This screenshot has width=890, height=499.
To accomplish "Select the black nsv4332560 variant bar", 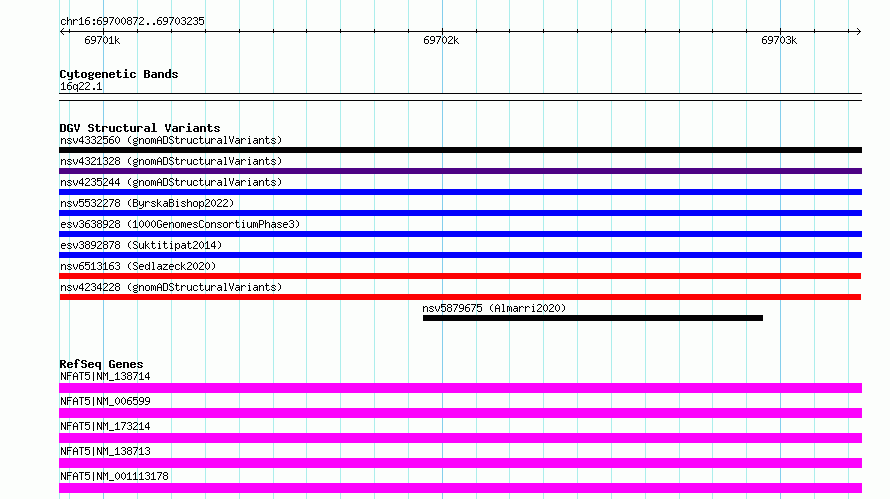I will 460,150.
